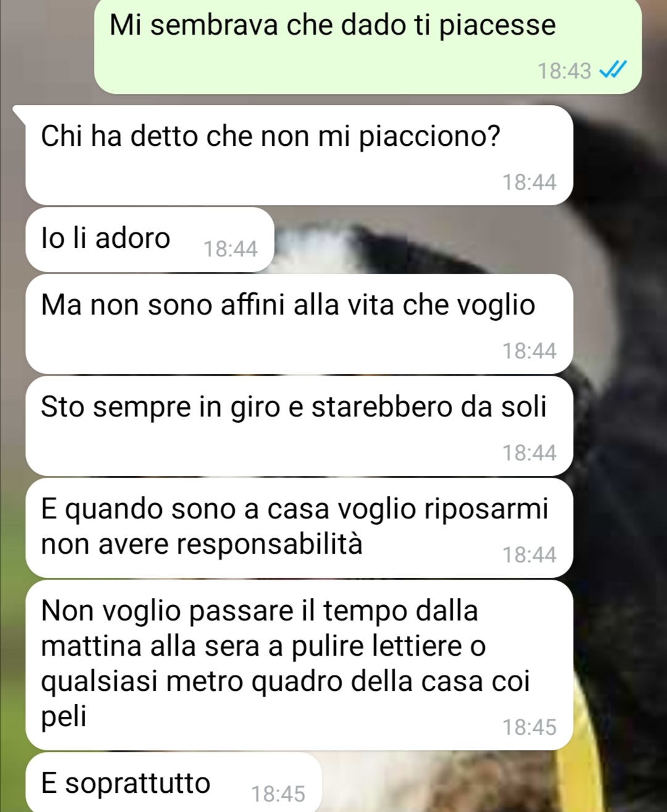
Task: Tap the 18:44 timestamp under 'starebbero da soli'
Action: (529, 453)
